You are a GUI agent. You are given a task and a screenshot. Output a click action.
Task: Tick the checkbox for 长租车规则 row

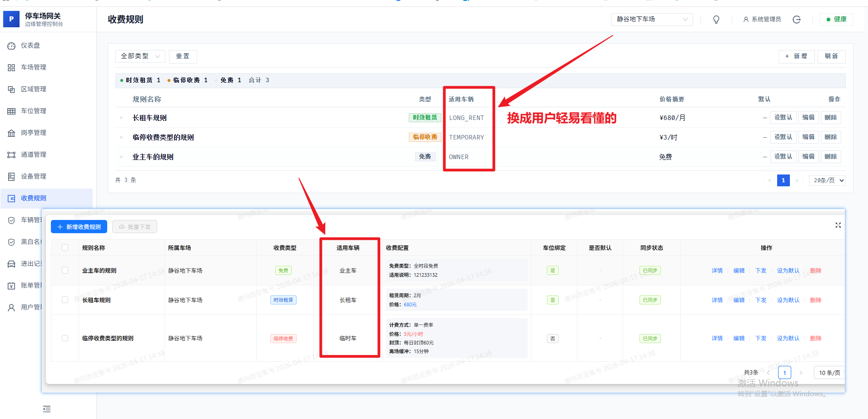pos(65,300)
